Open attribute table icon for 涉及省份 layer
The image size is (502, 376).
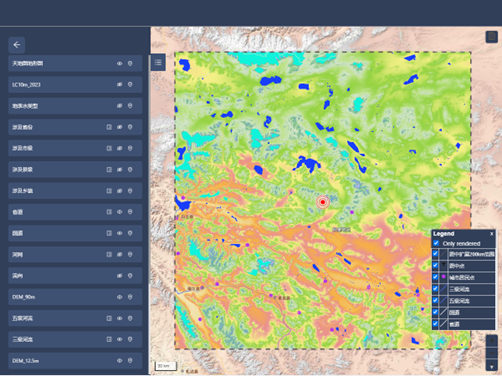109,127
